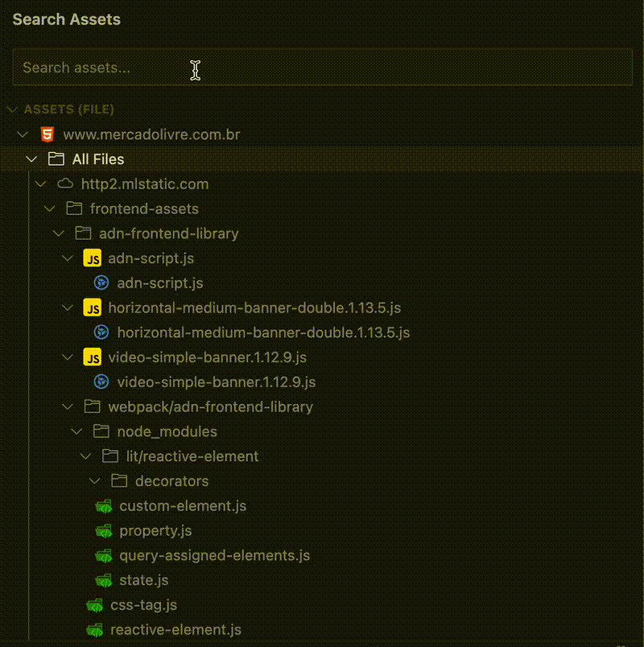Open the state.js file
The height and width of the screenshot is (647, 644).
pos(144,580)
